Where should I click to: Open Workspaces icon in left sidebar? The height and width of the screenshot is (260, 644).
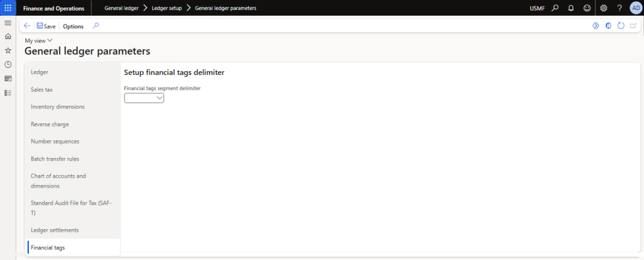click(x=8, y=79)
